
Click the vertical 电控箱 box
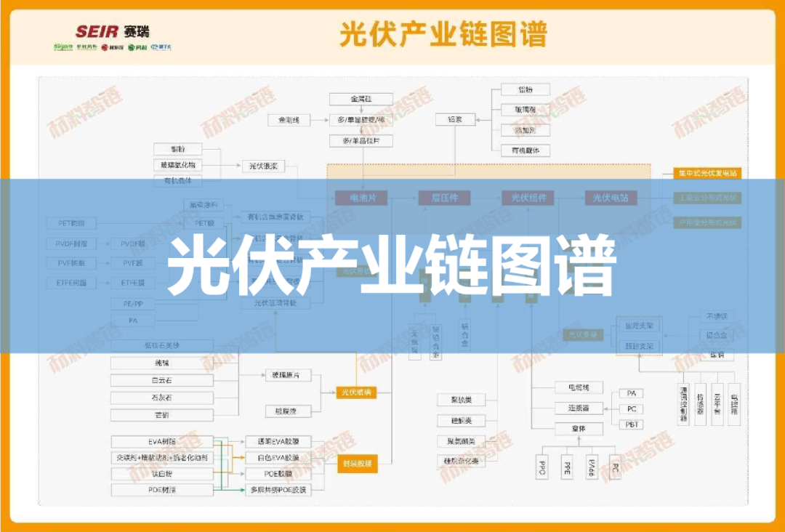pos(734,404)
